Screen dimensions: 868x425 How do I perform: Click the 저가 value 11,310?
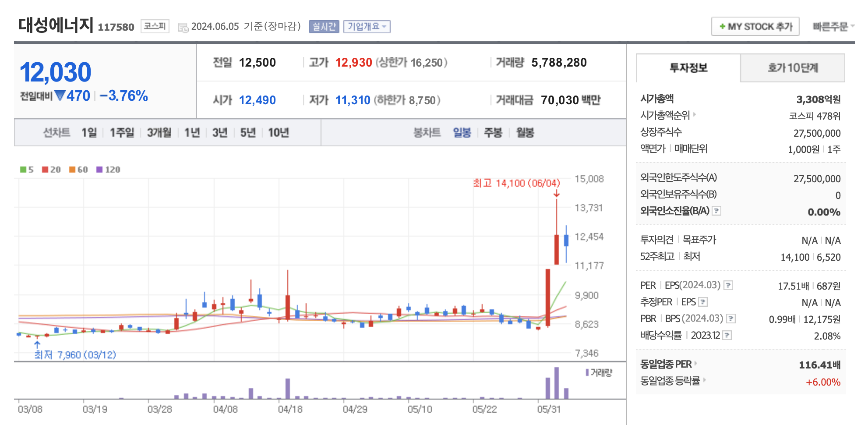pyautogui.click(x=353, y=100)
